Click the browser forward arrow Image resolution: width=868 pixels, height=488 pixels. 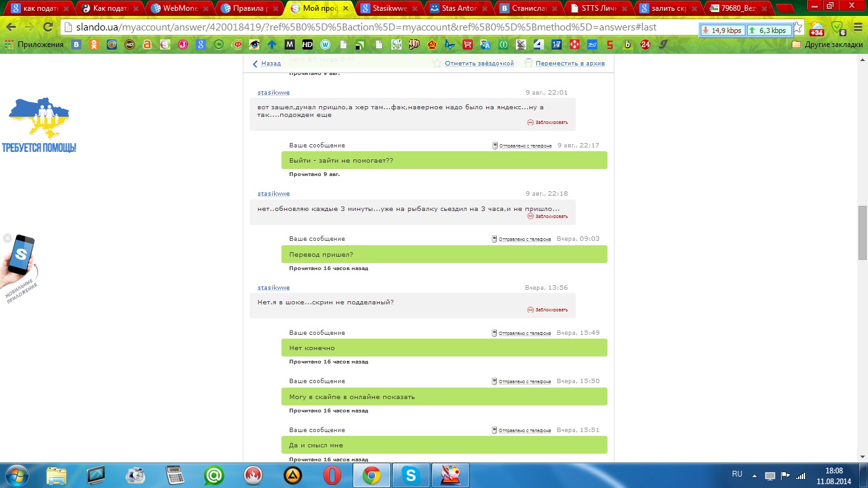(x=29, y=27)
